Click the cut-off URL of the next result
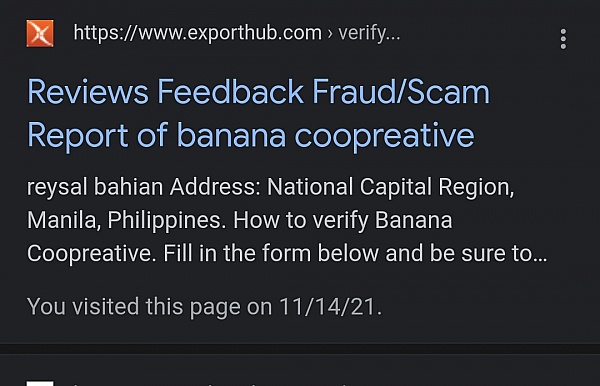The width and height of the screenshot is (600, 386). pos(210,384)
